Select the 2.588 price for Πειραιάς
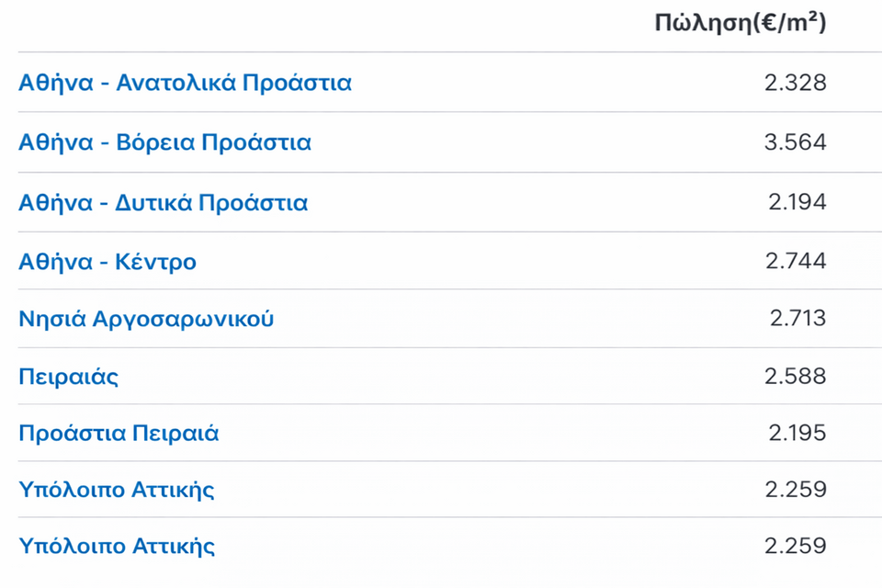Viewport: 882px width, 588px height. point(795,376)
